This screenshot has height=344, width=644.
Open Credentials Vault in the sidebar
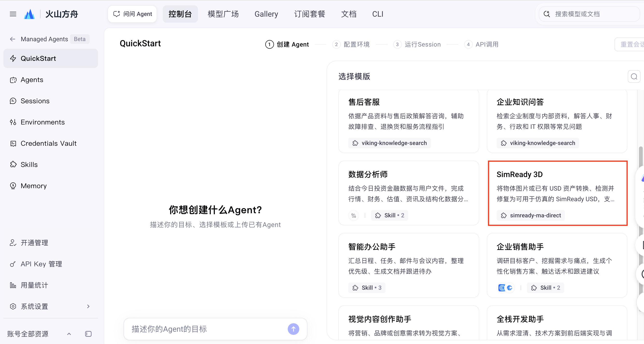tap(50, 143)
